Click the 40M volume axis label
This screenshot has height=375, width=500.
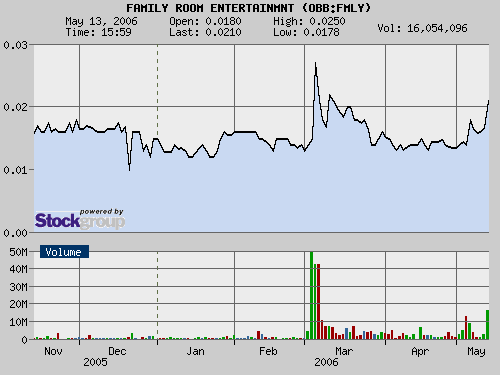18,269
